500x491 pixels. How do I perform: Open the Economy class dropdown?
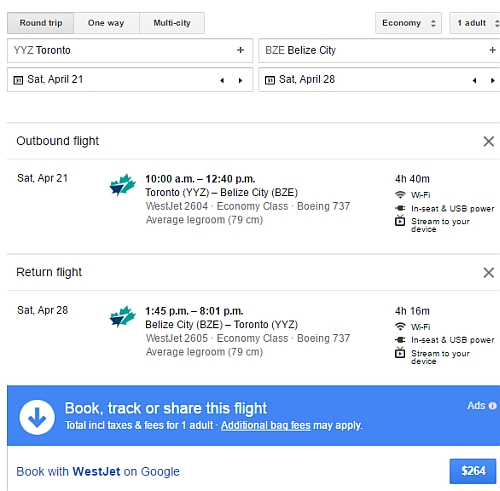(408, 23)
